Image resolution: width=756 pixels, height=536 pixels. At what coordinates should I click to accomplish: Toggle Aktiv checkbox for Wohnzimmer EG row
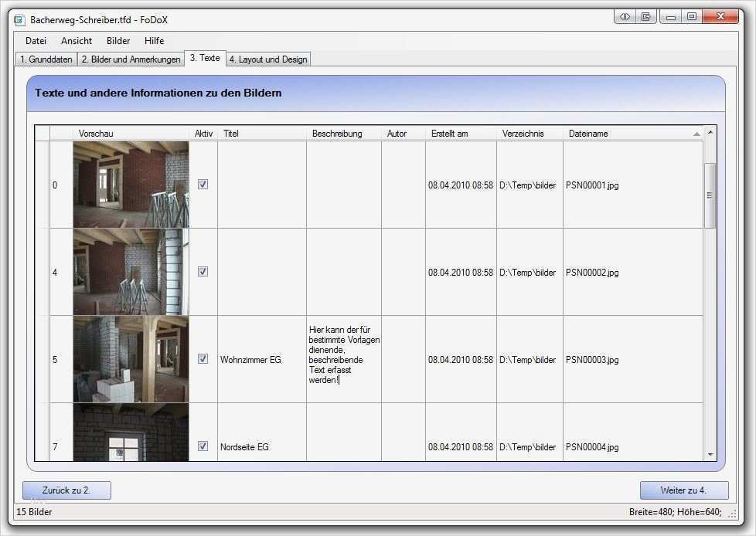point(203,359)
